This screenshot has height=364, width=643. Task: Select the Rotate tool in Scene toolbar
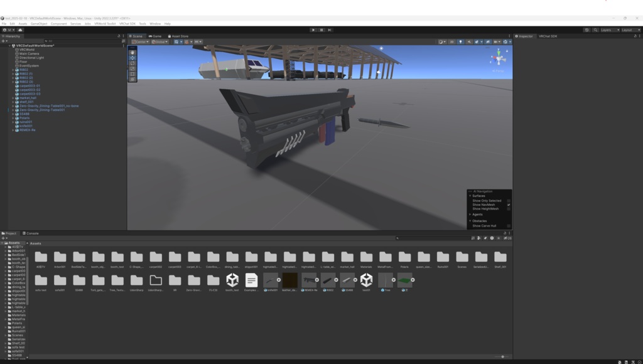pyautogui.click(x=132, y=63)
